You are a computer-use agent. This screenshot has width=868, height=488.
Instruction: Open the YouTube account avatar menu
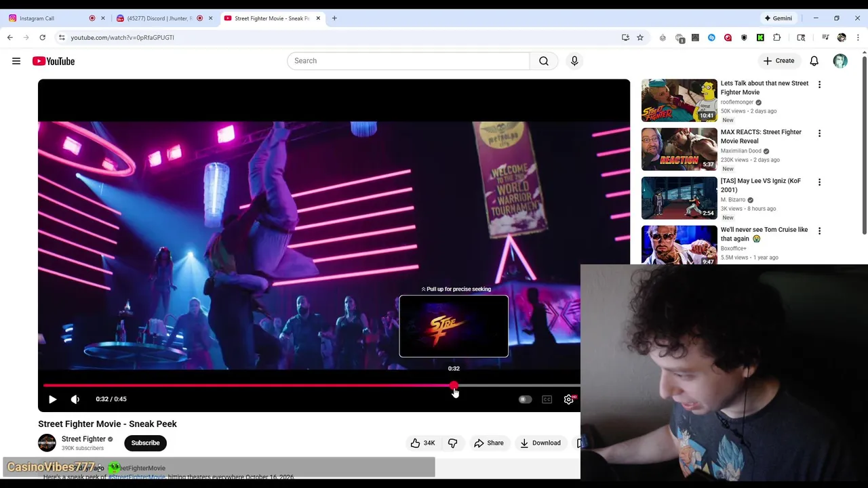point(840,61)
